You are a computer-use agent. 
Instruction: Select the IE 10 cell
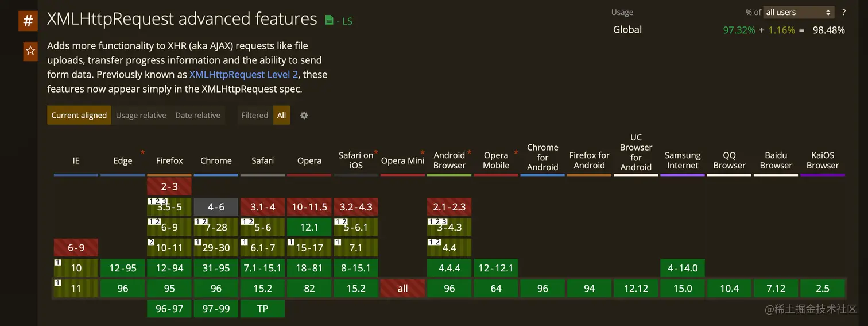coord(76,268)
